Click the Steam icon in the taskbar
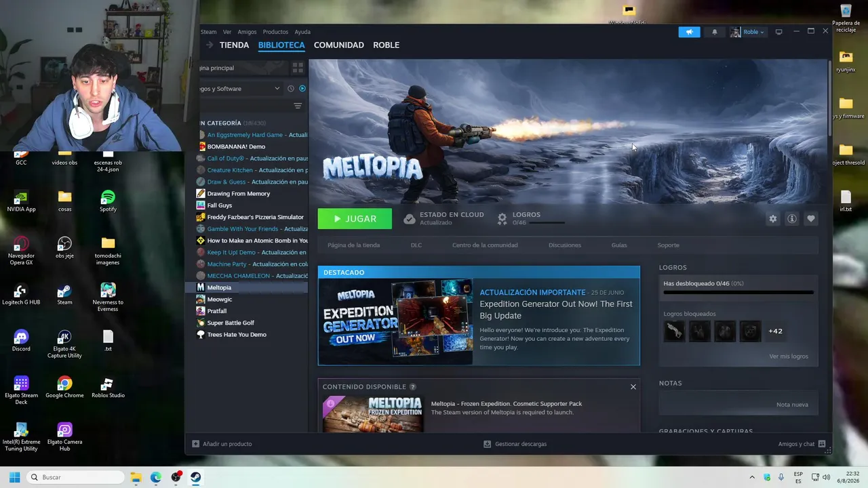 (x=196, y=477)
